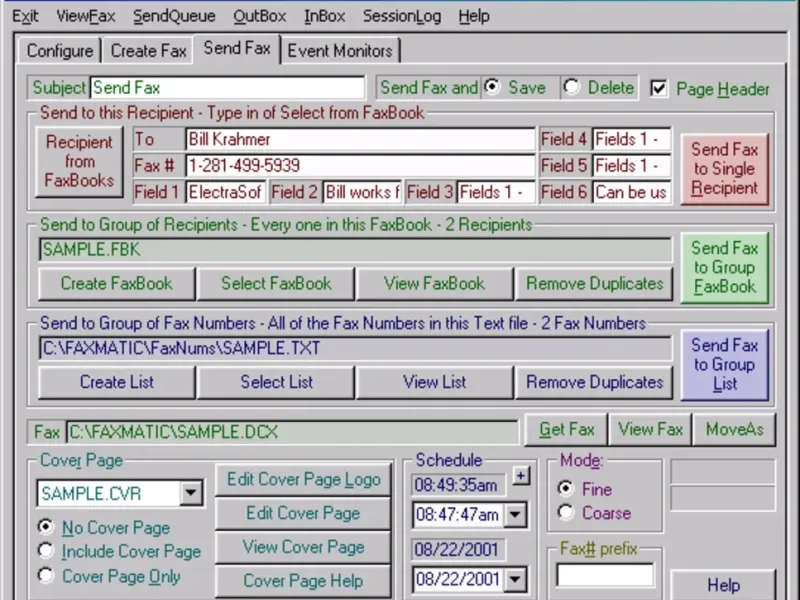Open the Exit menu
The height and width of the screenshot is (600, 800).
(x=25, y=16)
